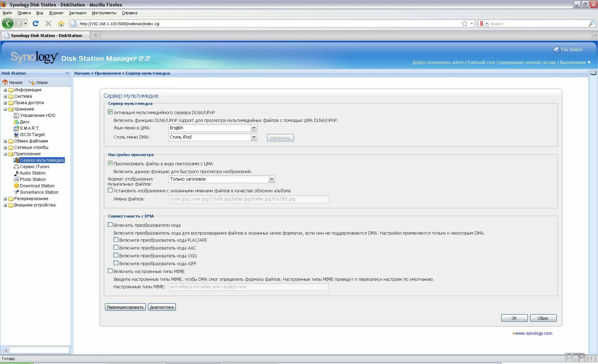Open the help book icon

pyautogui.click(x=593, y=73)
